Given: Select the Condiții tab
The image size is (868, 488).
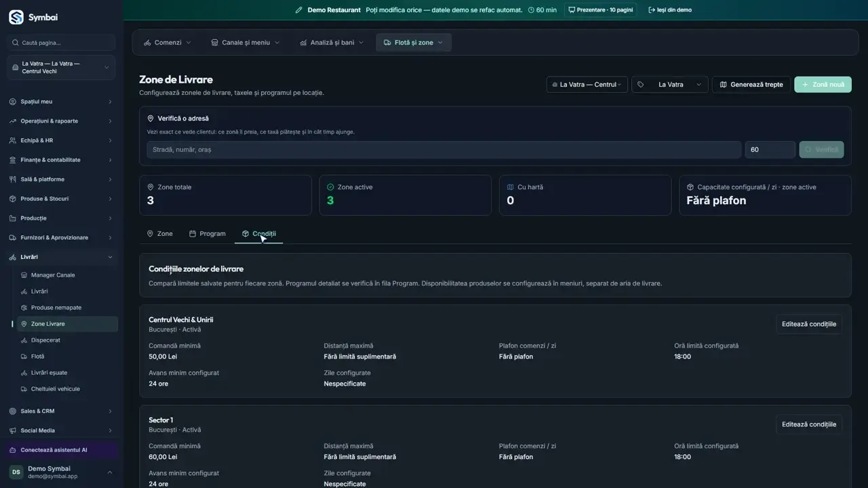Looking at the screenshot, I should (259, 234).
